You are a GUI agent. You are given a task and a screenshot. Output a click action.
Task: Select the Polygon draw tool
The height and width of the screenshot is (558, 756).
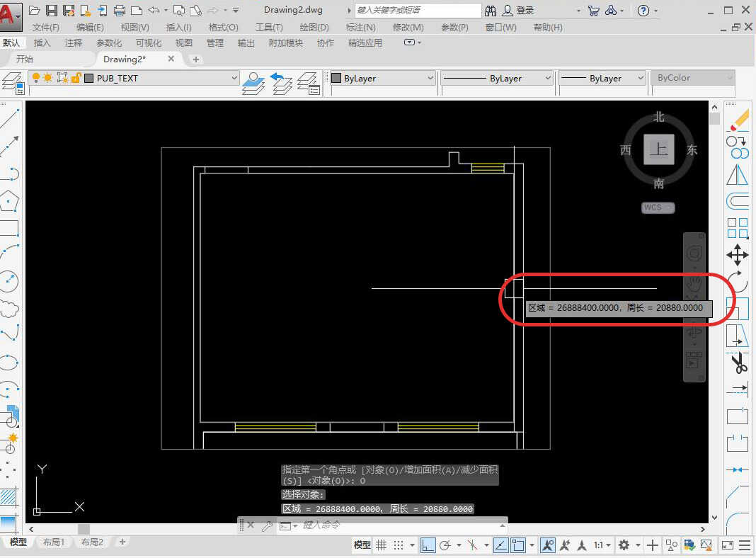tap(9, 200)
